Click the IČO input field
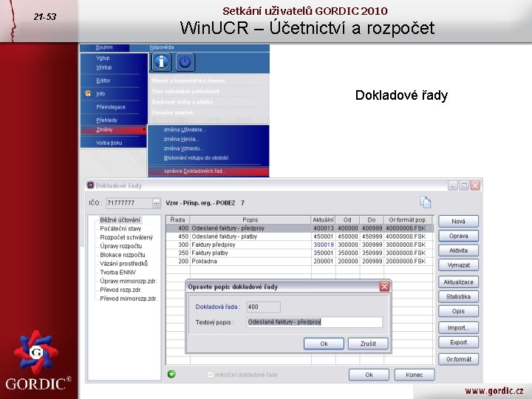This screenshot has width=532, height=399. [129, 203]
